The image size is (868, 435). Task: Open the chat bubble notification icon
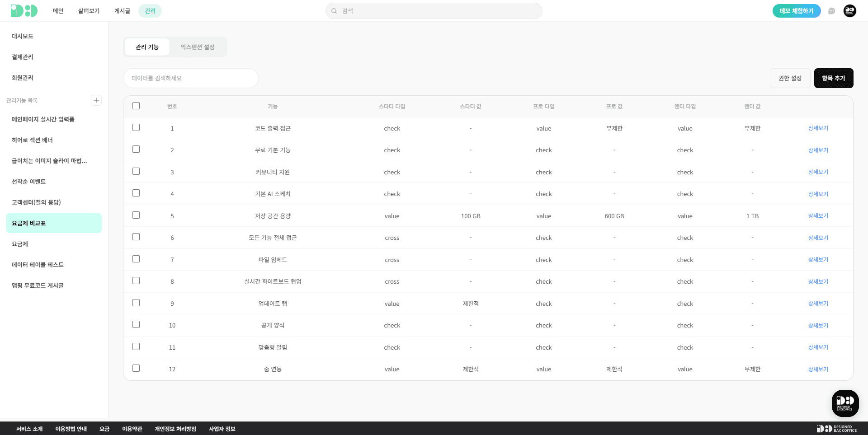point(832,11)
